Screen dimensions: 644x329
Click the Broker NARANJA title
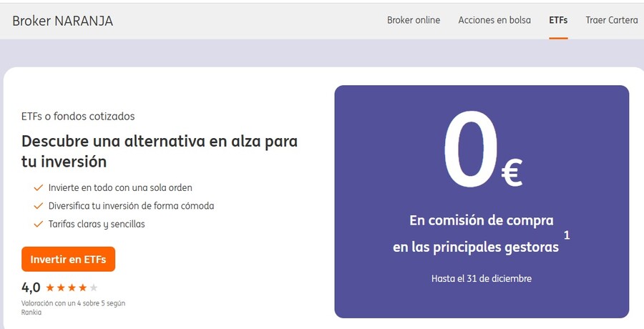click(x=62, y=21)
